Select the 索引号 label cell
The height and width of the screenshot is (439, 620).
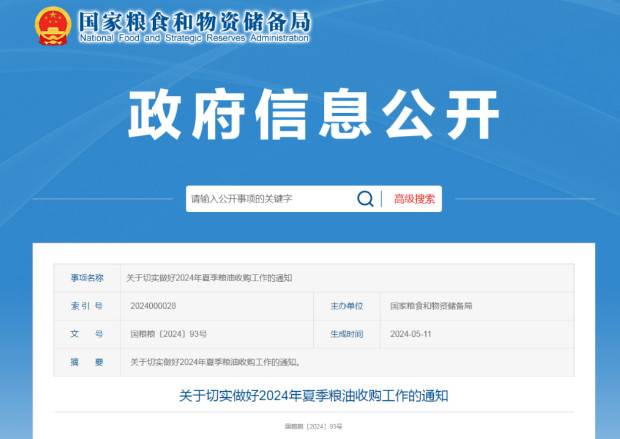tap(86, 305)
